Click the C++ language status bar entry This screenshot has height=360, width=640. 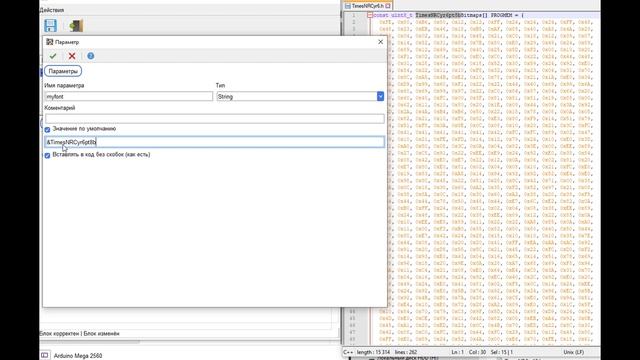click(348, 352)
